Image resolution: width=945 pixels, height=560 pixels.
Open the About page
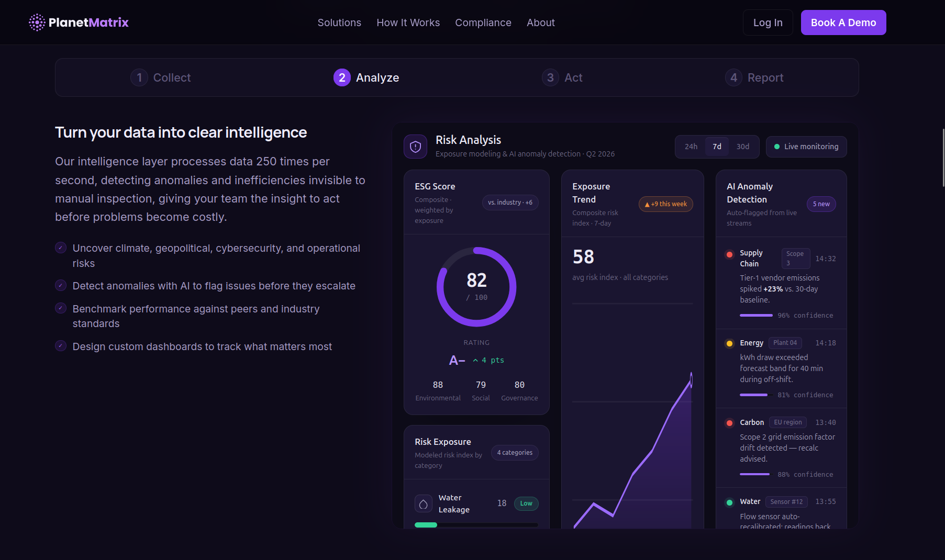(541, 23)
